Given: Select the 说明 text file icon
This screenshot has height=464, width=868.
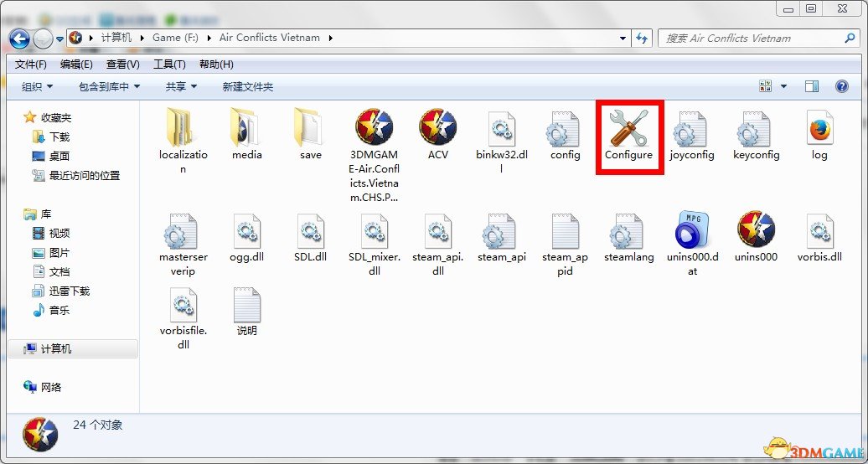Looking at the screenshot, I should [246, 305].
